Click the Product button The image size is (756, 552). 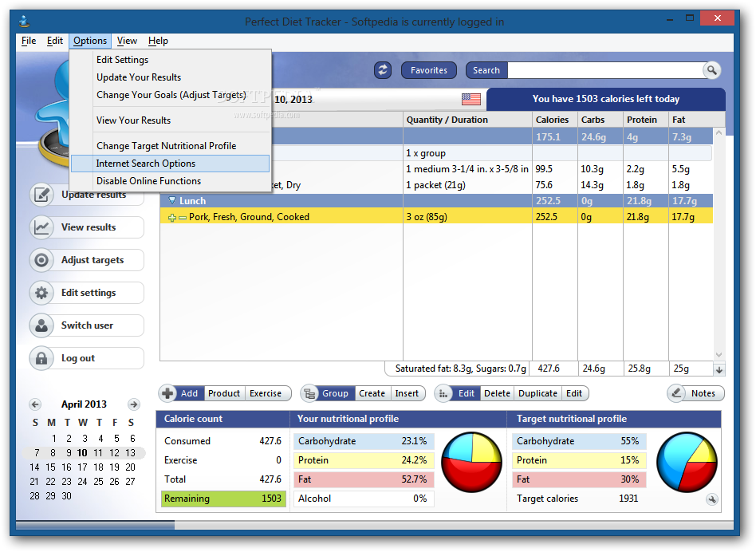point(224,393)
